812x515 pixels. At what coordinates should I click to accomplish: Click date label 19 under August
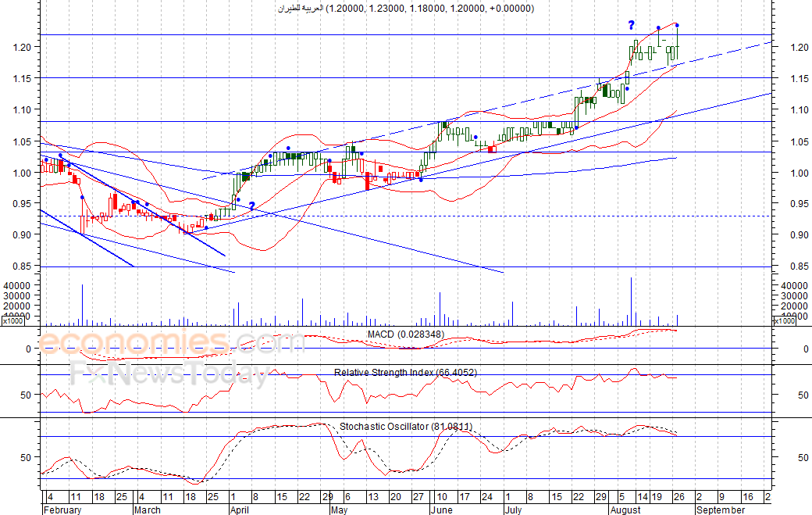tap(657, 497)
